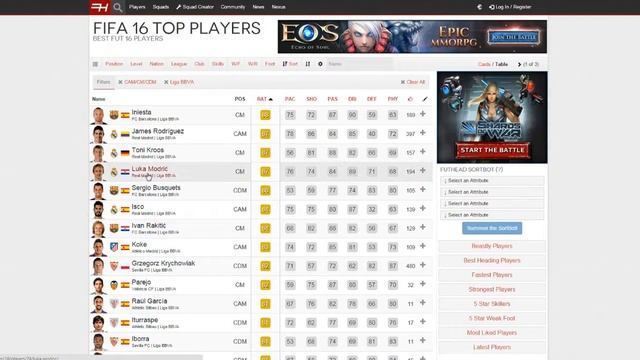Click plus icon in Iniesta row
The width and height of the screenshot is (640, 360).
coord(423,114)
